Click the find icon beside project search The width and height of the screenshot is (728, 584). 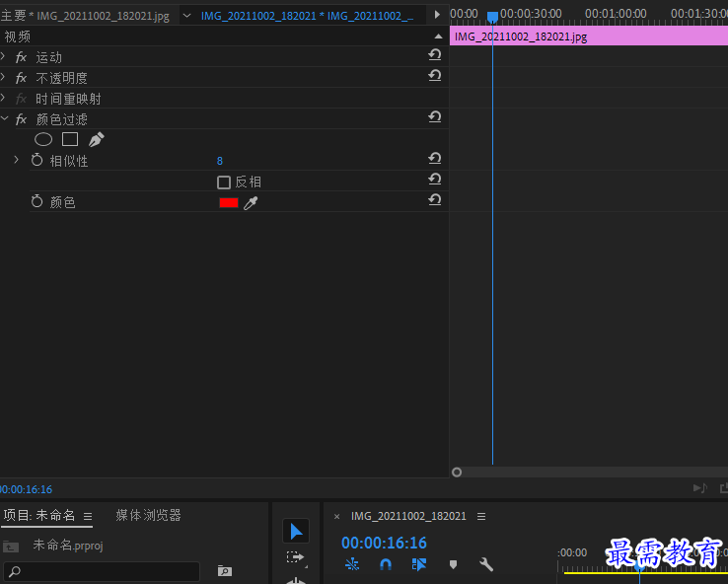coord(225,571)
